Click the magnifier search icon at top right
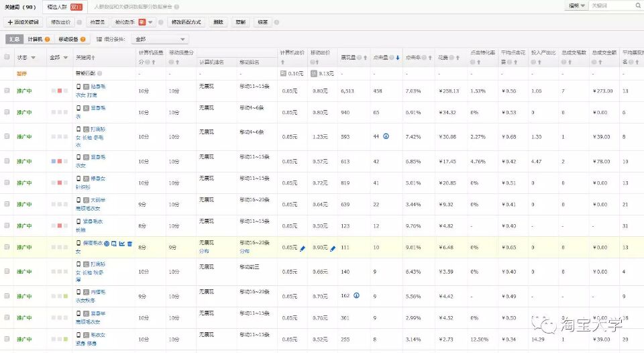 (x=638, y=6)
